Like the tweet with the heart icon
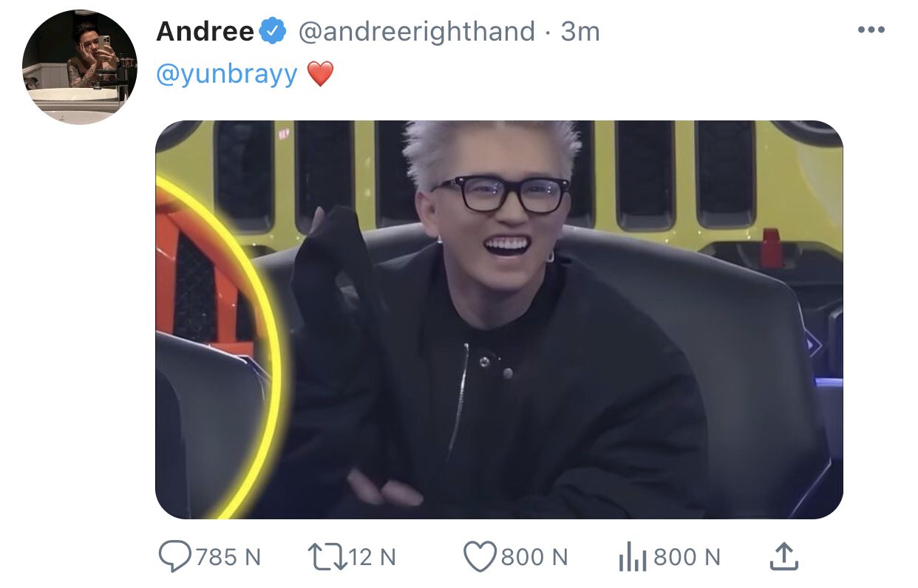The width and height of the screenshot is (918, 588). 480,557
